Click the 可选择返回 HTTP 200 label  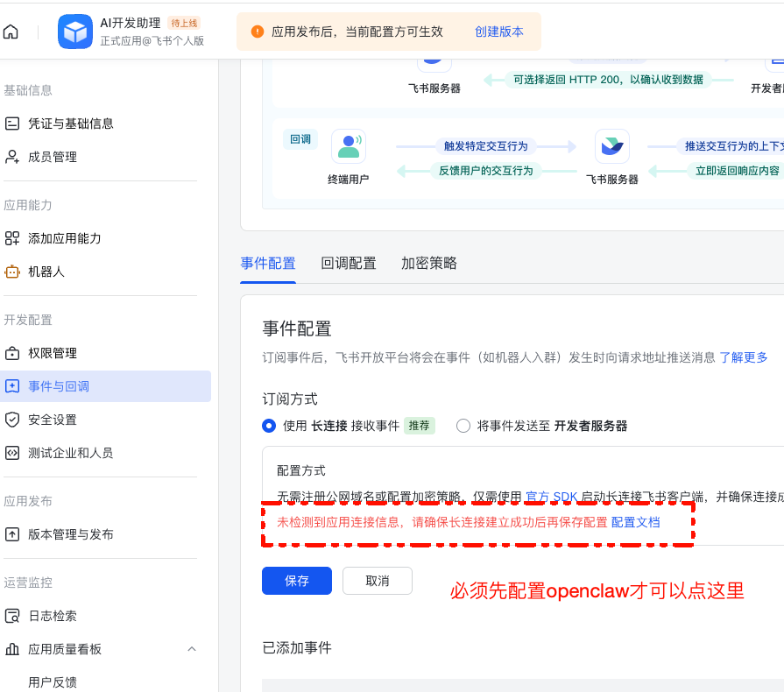click(x=608, y=80)
